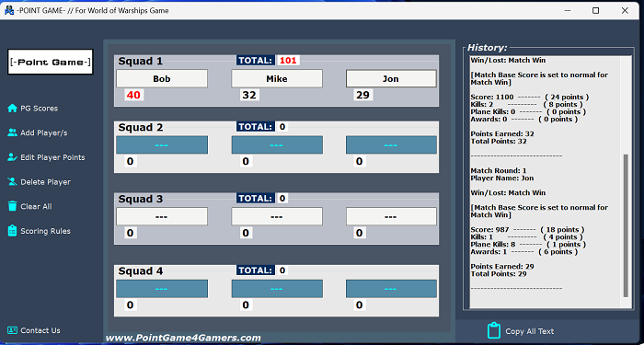Maximize the Point Game window
Screen dimensions: 644x345
tap(595, 11)
